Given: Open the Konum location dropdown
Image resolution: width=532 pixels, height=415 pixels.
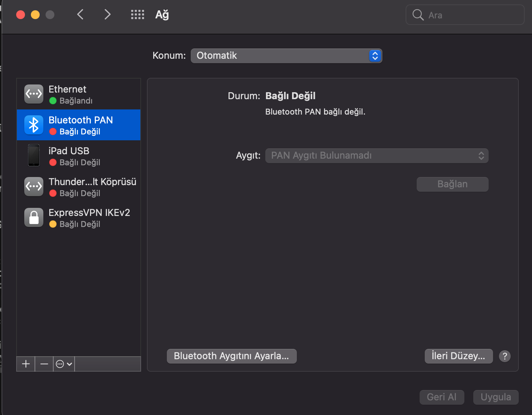Looking at the screenshot, I should [286, 56].
